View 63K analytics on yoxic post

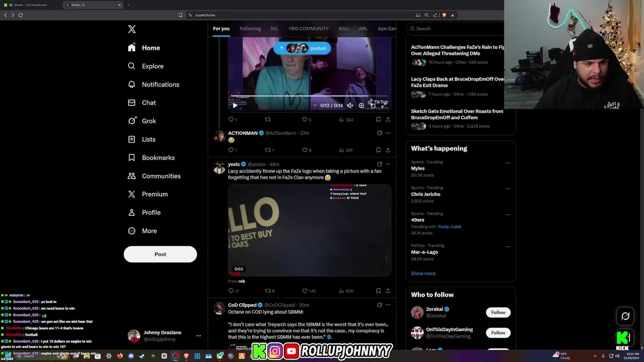(x=346, y=291)
